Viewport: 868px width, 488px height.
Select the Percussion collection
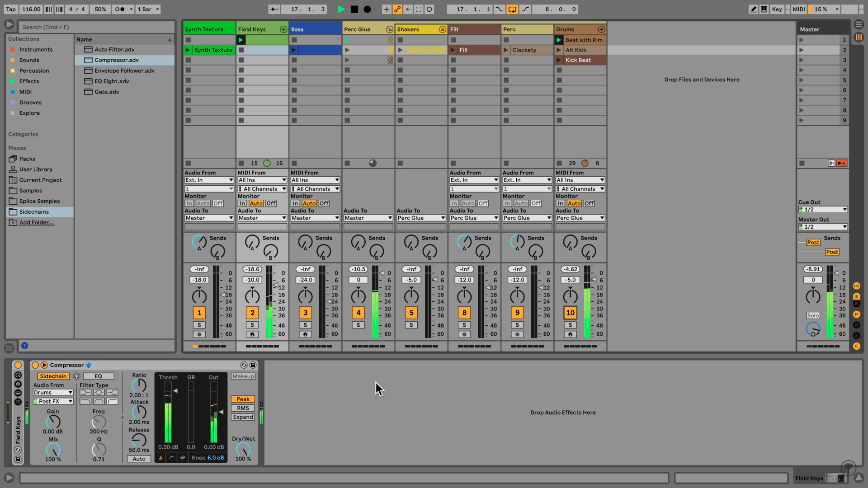34,71
